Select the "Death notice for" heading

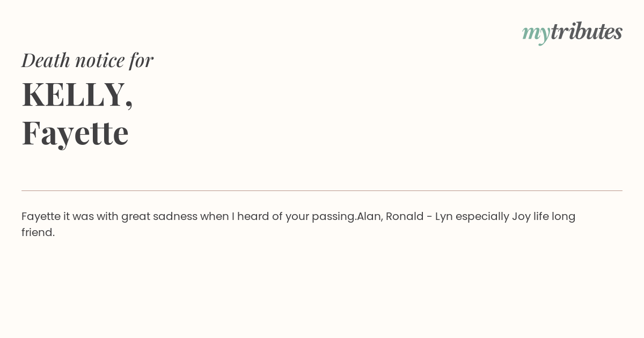(87, 60)
